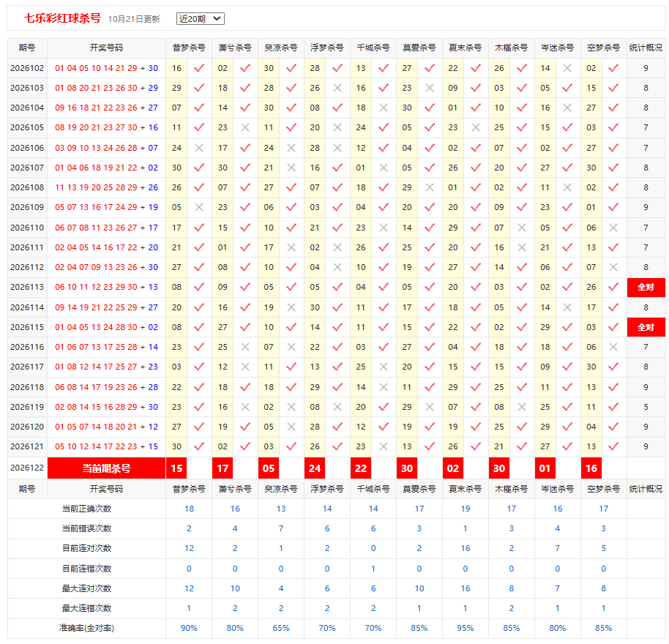Click the red 15 kill number in row 2026122

176,468
